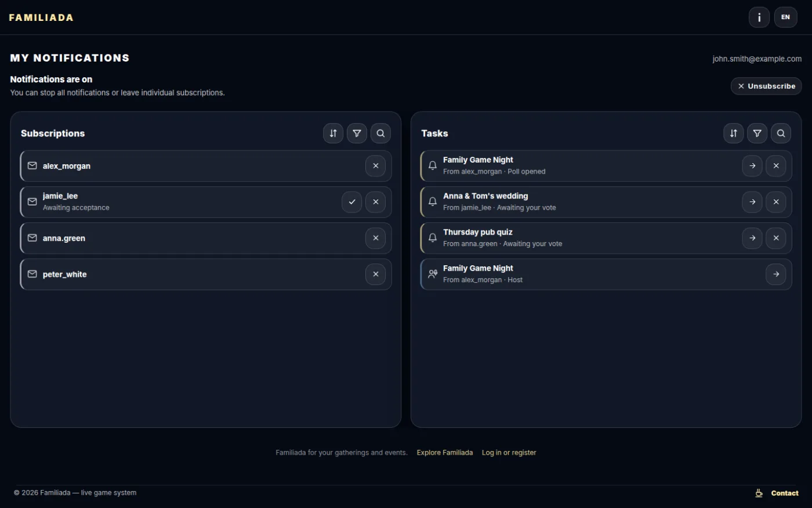Dismiss the Thursday pub quiz task
Screen dimensions: 812x508
click(776, 238)
